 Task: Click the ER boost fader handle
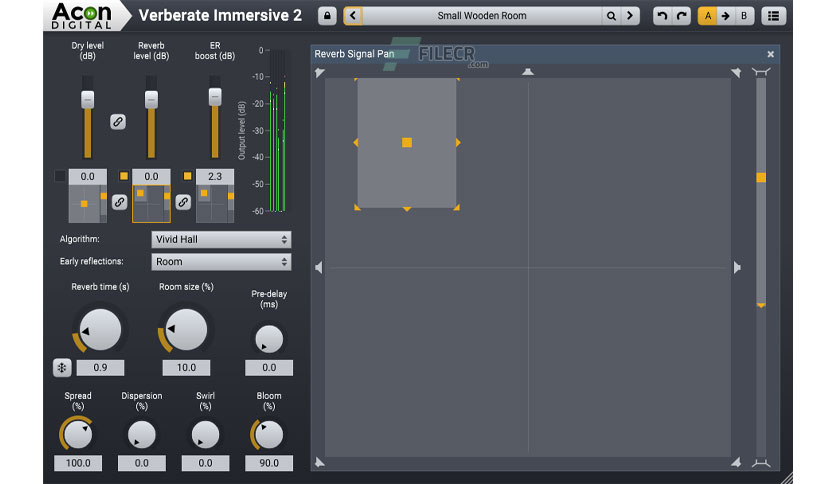point(215,96)
